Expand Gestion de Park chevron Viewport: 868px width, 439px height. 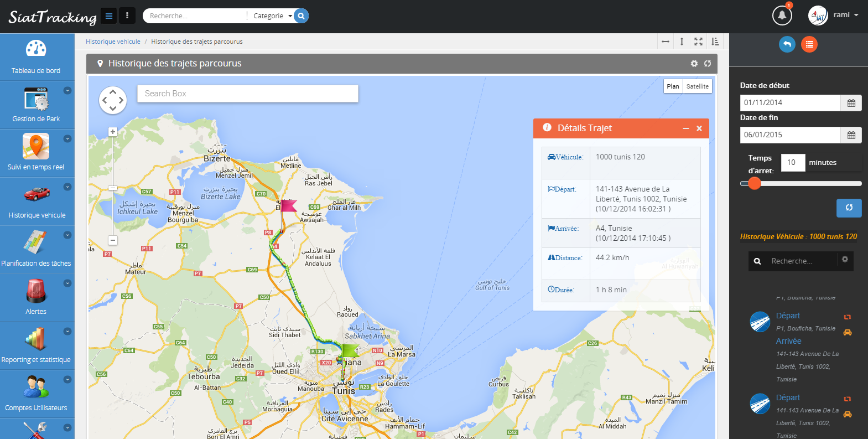(67, 90)
